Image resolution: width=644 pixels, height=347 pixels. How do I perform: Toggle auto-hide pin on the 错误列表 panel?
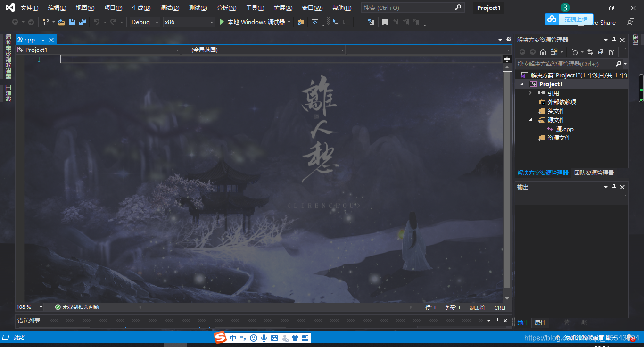(497, 321)
